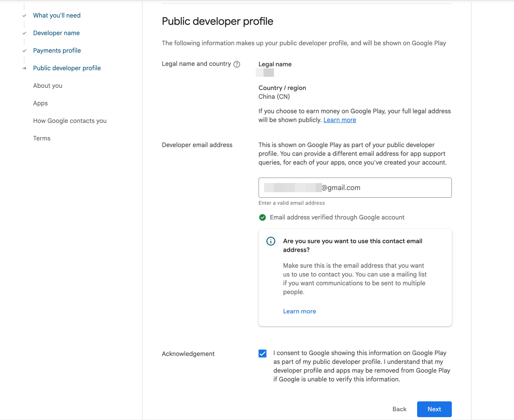Click Next to continue setup
The height and width of the screenshot is (420, 514).
pyautogui.click(x=434, y=409)
